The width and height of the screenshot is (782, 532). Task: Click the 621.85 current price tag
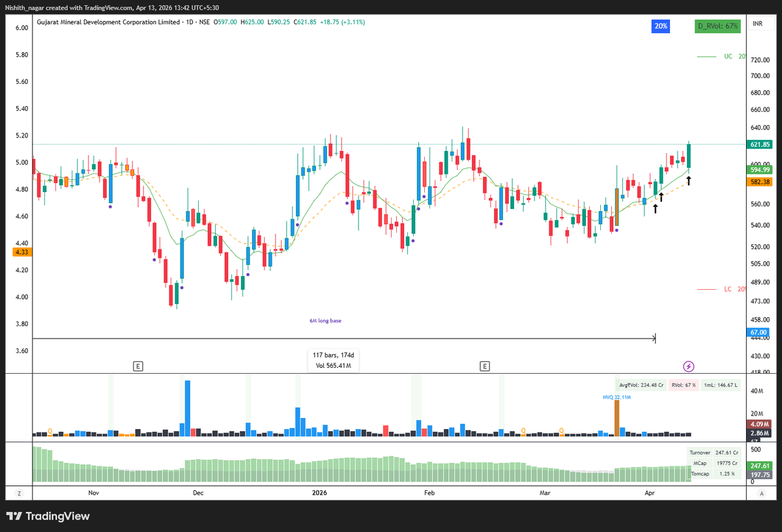(x=761, y=145)
